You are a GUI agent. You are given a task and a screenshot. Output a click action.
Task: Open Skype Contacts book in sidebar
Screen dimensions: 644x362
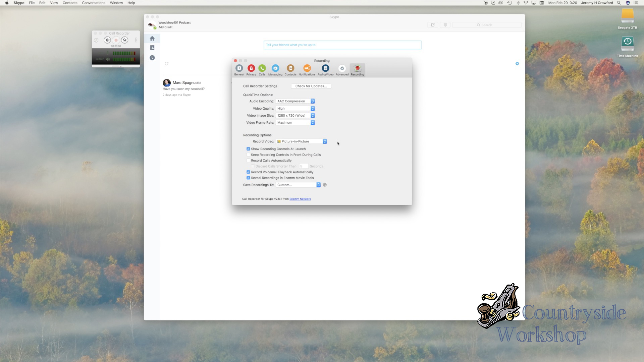point(152,48)
